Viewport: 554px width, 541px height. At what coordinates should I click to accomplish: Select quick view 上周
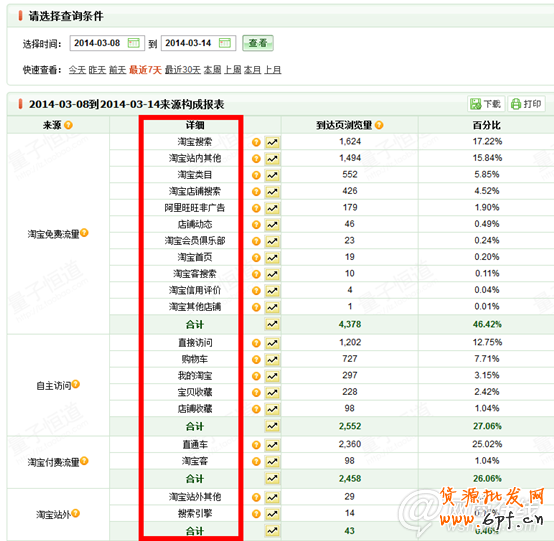[x=233, y=70]
